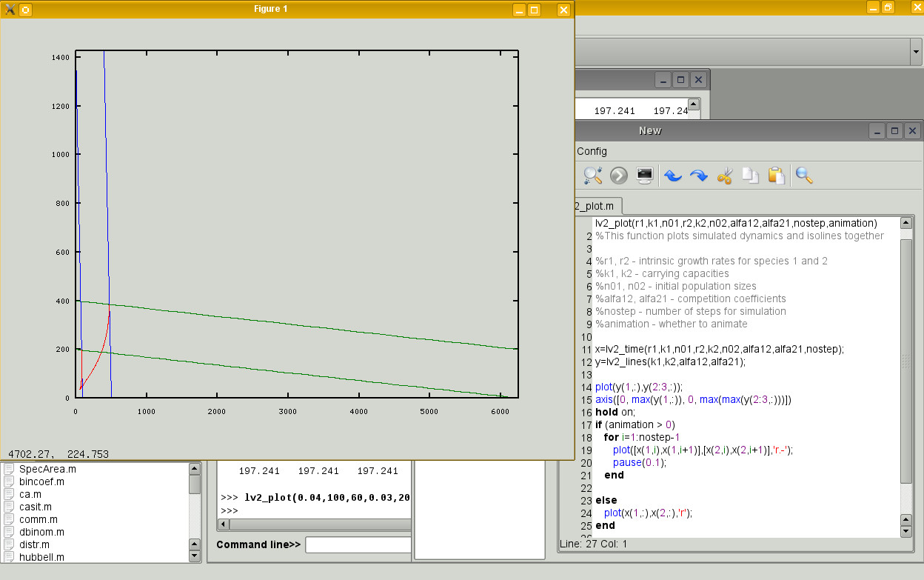Viewport: 924px width, 580px height.
Task: Click the plot coordinates readout 4702.27, 224.753
Action: [x=58, y=453]
